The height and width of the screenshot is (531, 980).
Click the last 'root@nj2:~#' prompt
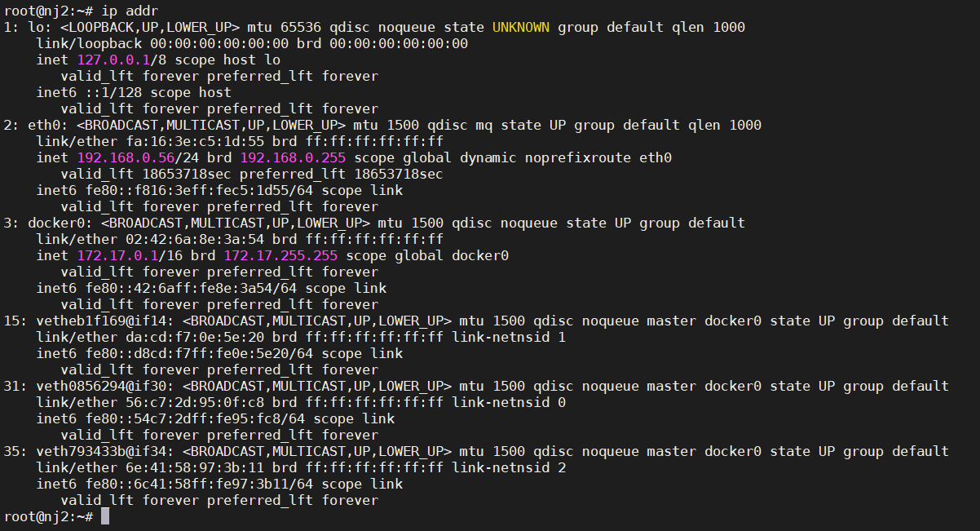tap(48, 516)
